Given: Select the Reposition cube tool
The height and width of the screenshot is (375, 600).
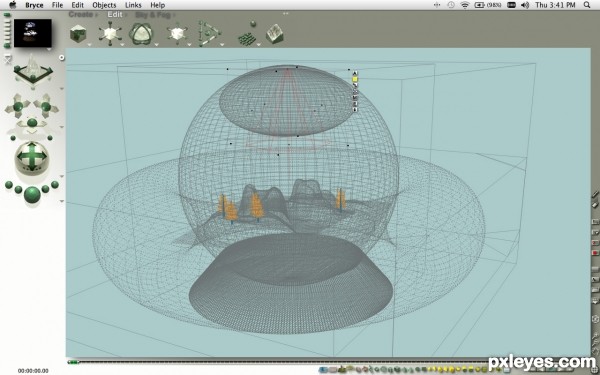Looking at the screenshot, I should click(x=177, y=33).
